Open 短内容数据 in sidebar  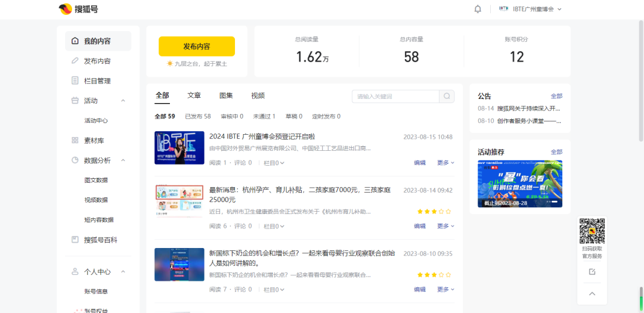tap(99, 220)
